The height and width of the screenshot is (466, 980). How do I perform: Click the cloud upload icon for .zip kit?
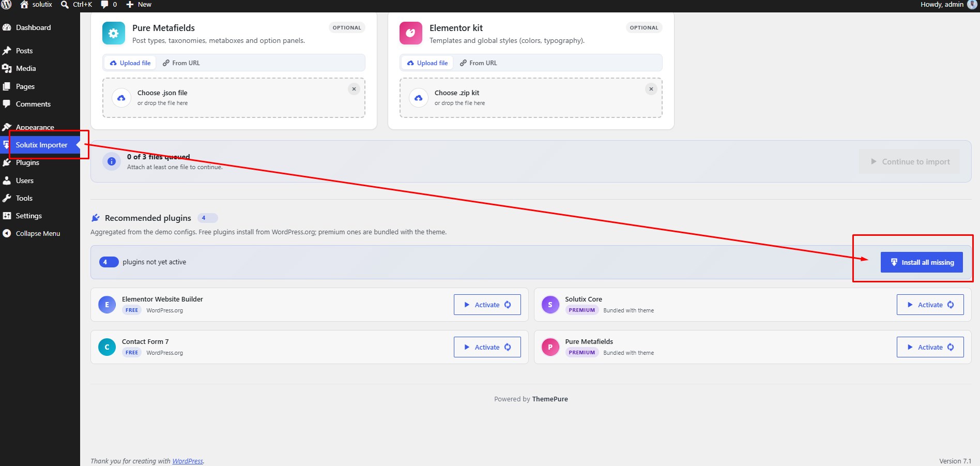click(419, 98)
